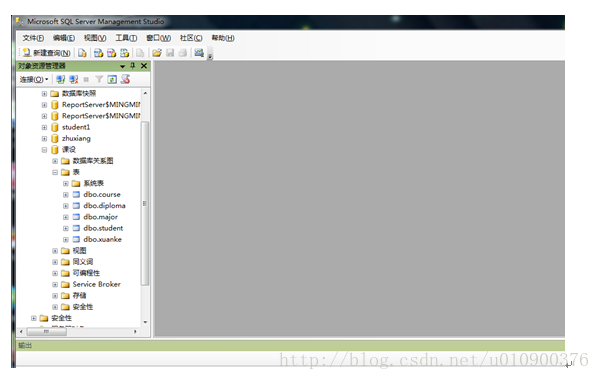
Task: Expand the dbo.xuanke table node
Action: 66,240
